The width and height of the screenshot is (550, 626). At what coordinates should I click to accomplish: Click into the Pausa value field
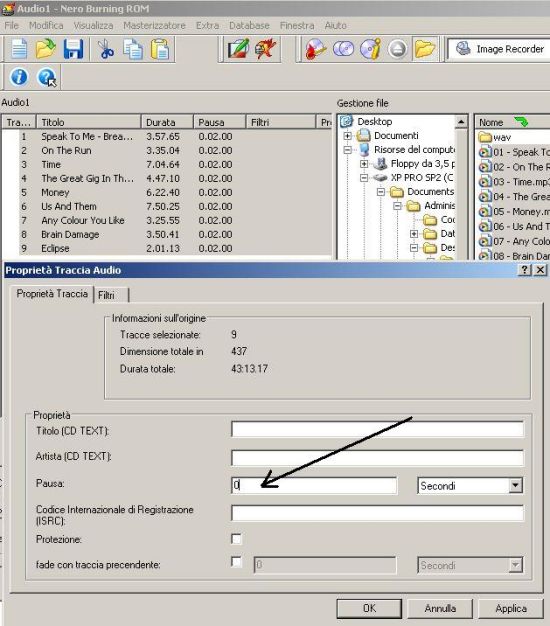[314, 485]
